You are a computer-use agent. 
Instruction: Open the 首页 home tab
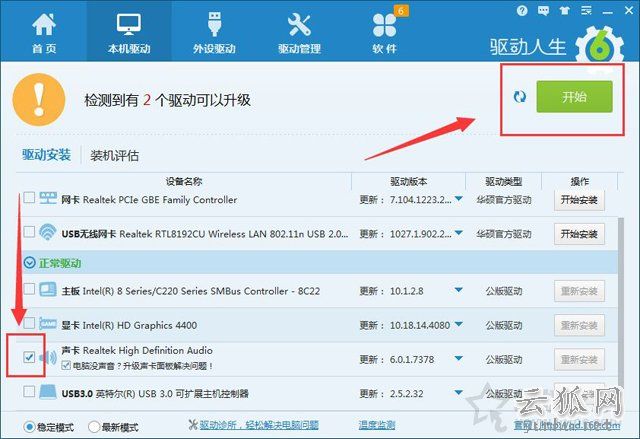[44, 33]
